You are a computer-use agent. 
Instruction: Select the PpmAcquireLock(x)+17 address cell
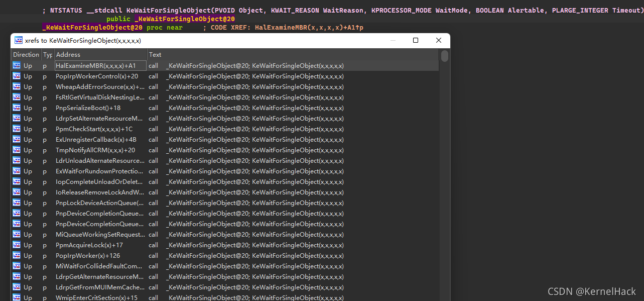(100, 245)
